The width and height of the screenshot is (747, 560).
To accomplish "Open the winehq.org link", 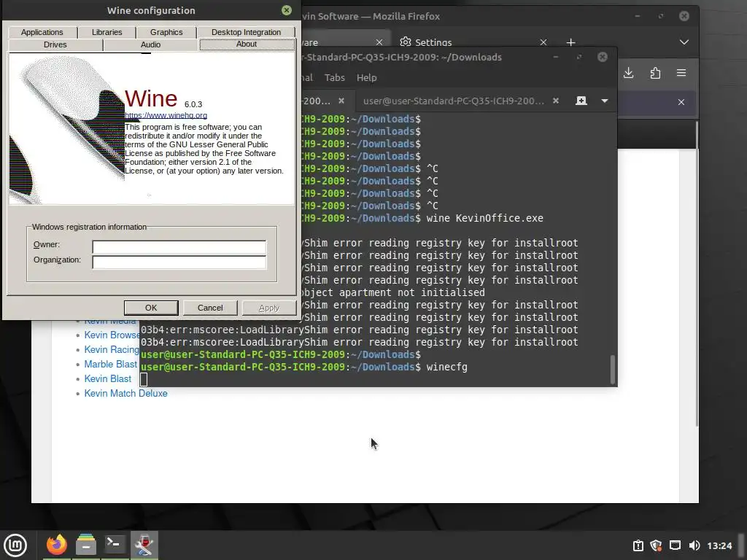I will [166, 115].
